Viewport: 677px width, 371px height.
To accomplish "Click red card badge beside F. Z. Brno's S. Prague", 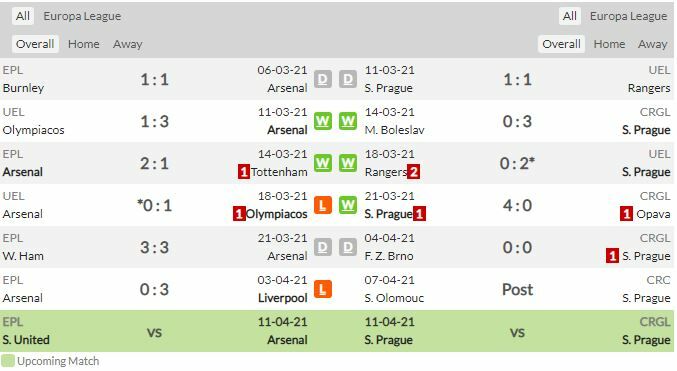I will click(612, 256).
